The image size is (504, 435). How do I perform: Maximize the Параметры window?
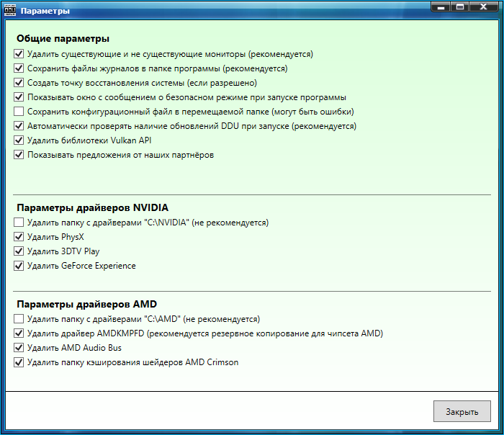pos(460,6)
